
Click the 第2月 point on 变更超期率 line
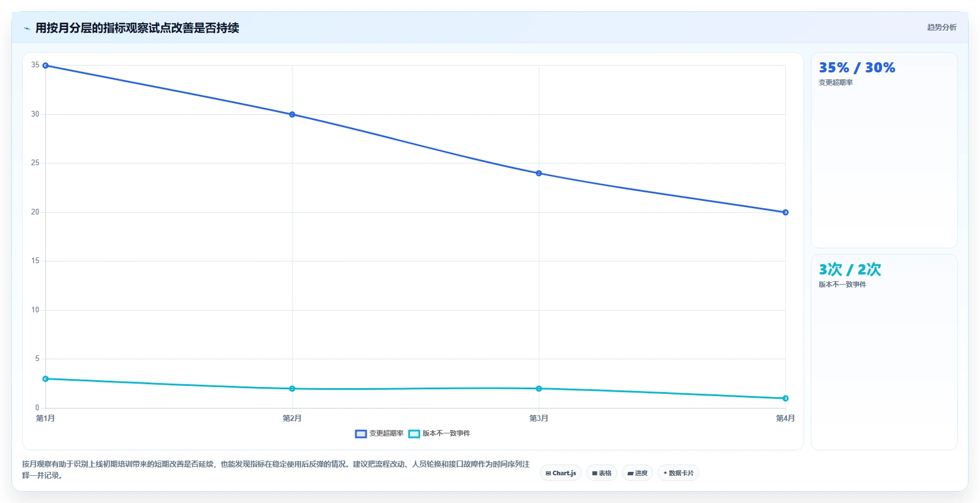pyautogui.click(x=292, y=114)
